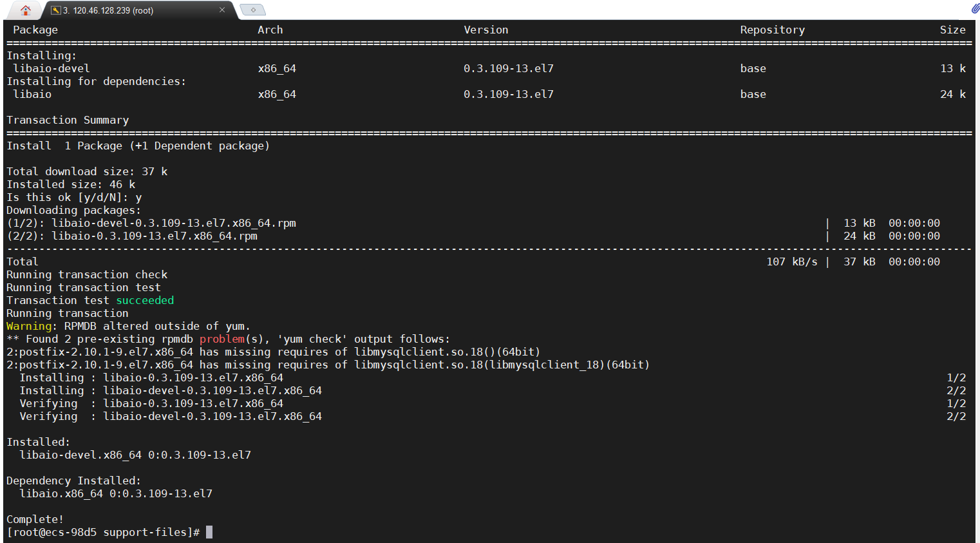The height and width of the screenshot is (543, 980).
Task: Click the yellow "Warning" word
Action: [x=28, y=326]
